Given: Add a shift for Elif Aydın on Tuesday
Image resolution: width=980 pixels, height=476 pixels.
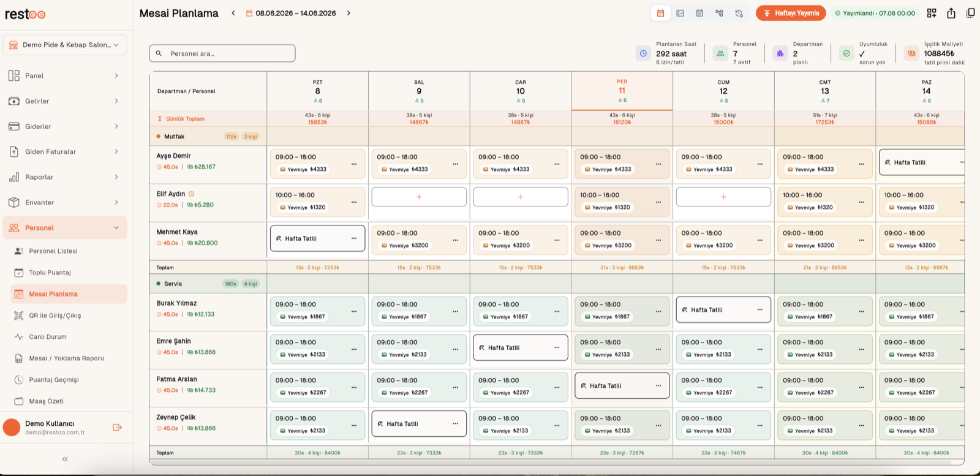Looking at the screenshot, I should point(419,197).
